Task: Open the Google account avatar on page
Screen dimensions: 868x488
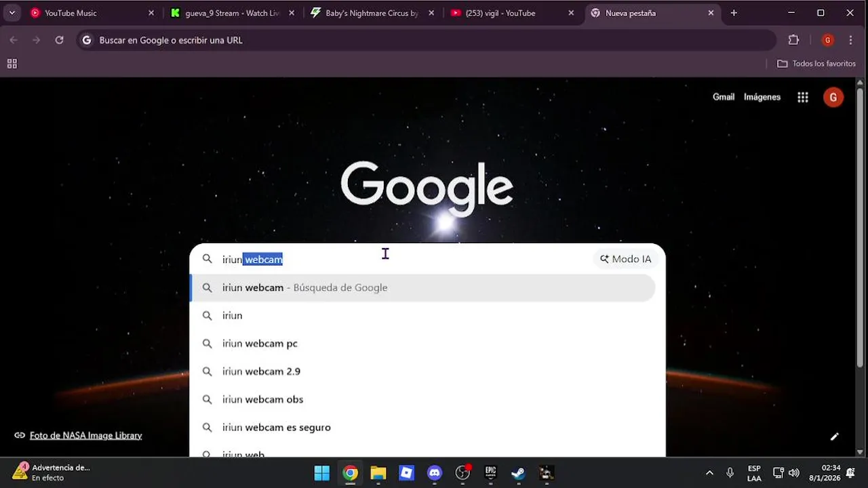Action: [833, 97]
